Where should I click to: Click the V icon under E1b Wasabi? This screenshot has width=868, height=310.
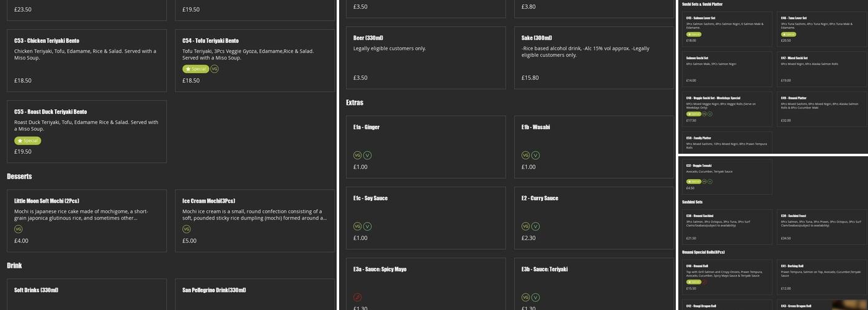pos(536,155)
